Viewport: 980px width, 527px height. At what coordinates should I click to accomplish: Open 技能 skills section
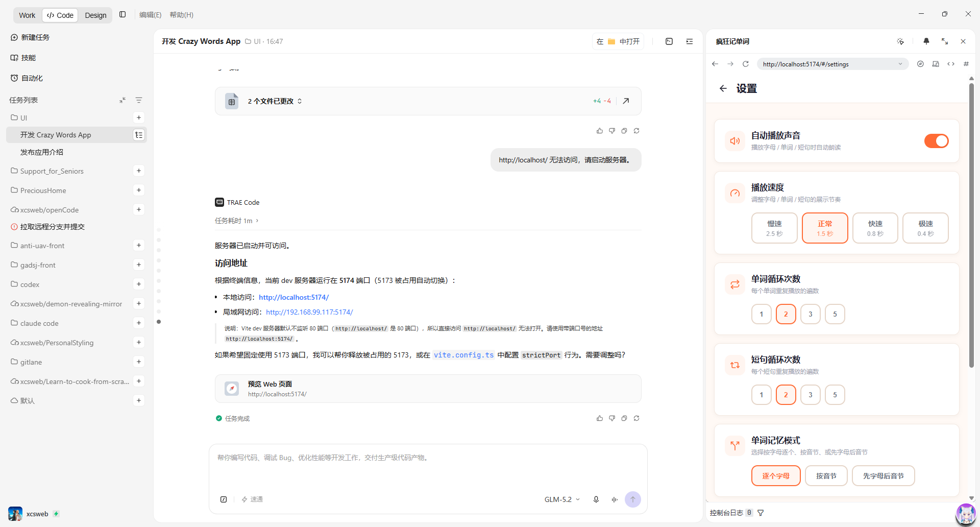click(x=23, y=58)
